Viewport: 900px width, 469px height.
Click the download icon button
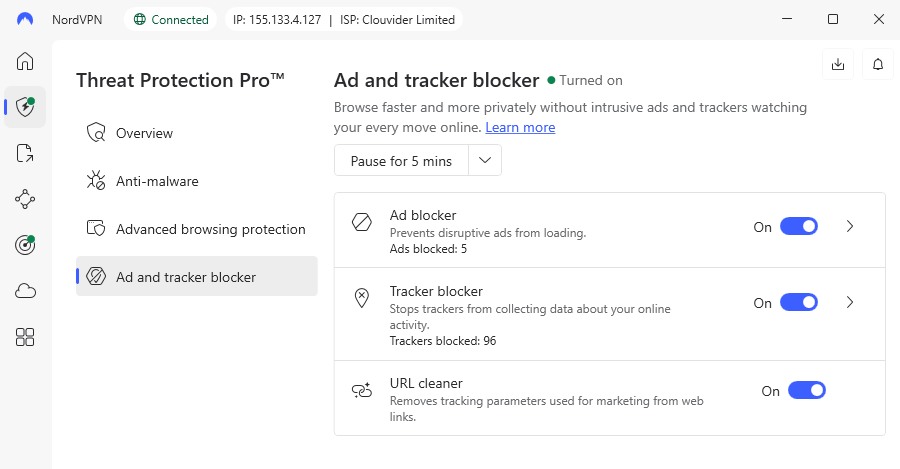pyautogui.click(x=838, y=64)
